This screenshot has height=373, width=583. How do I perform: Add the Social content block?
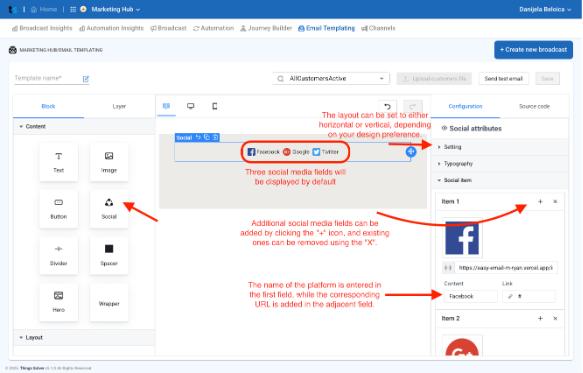click(x=109, y=208)
